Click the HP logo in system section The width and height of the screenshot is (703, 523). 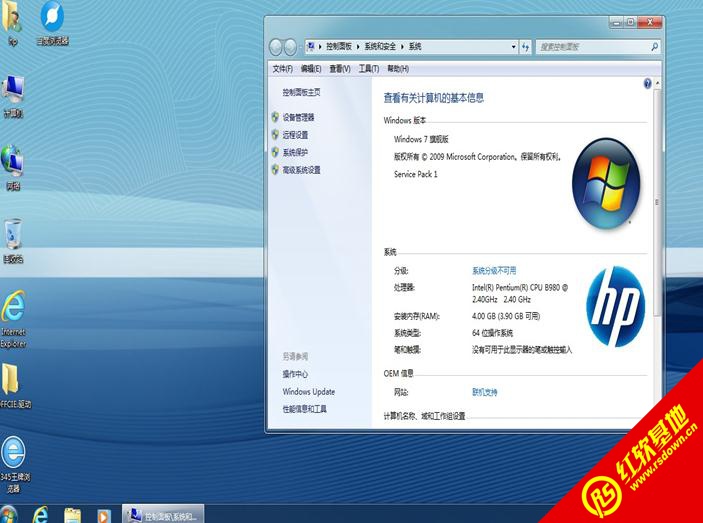click(x=616, y=307)
